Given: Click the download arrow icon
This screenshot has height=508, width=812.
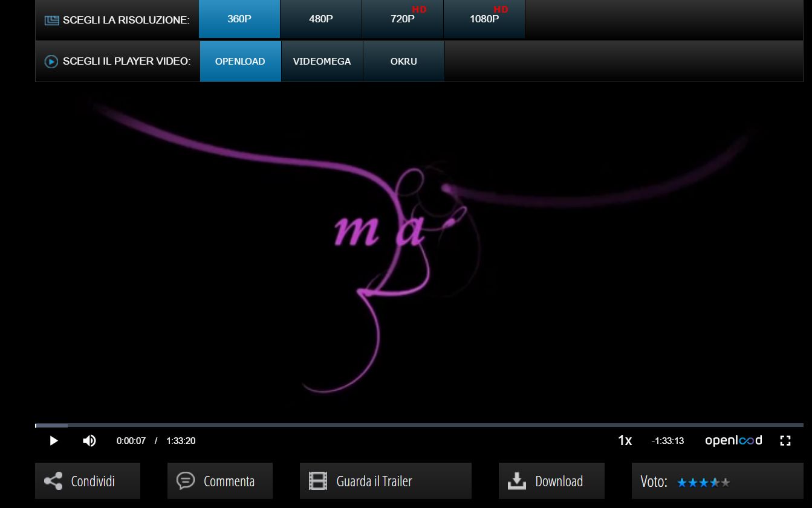Looking at the screenshot, I should (x=516, y=481).
